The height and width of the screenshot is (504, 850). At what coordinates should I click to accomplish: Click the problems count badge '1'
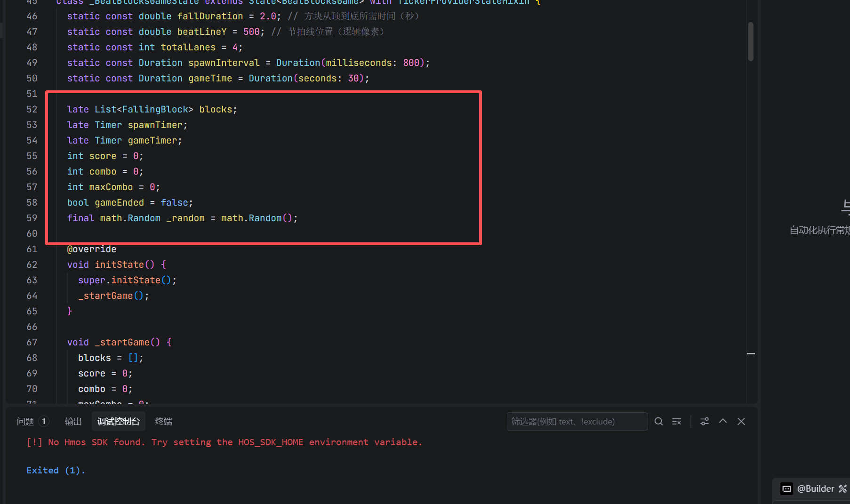coord(44,421)
